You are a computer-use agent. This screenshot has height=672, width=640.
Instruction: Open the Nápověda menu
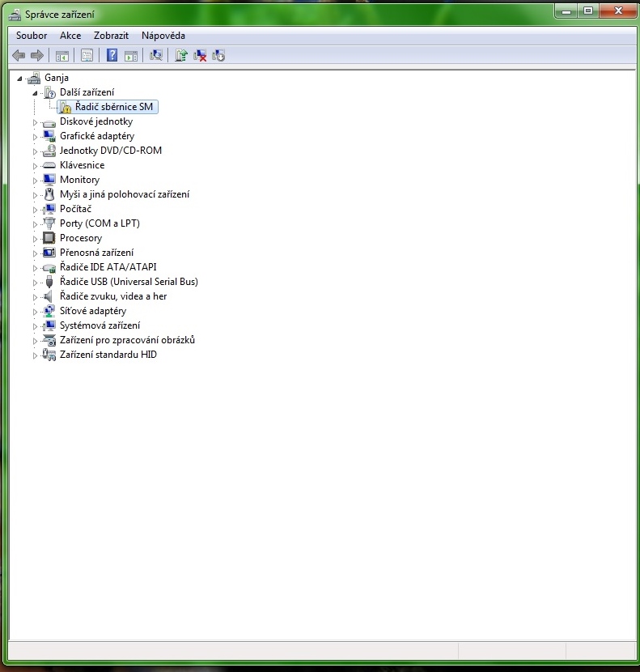[163, 36]
